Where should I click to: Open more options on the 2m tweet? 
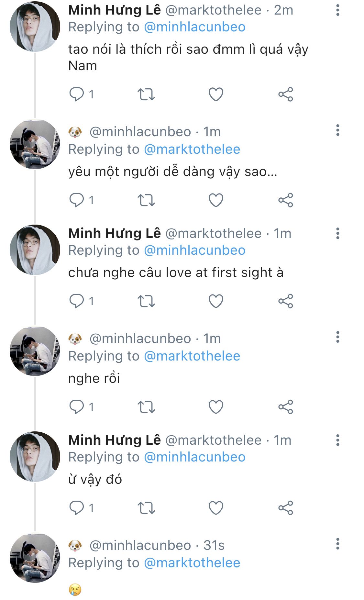point(337,10)
